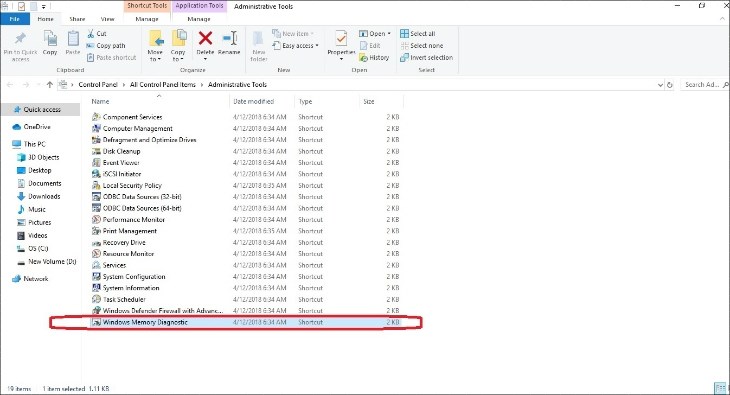Open the Move to dropdown
This screenshot has width=730, height=395.
155,46
